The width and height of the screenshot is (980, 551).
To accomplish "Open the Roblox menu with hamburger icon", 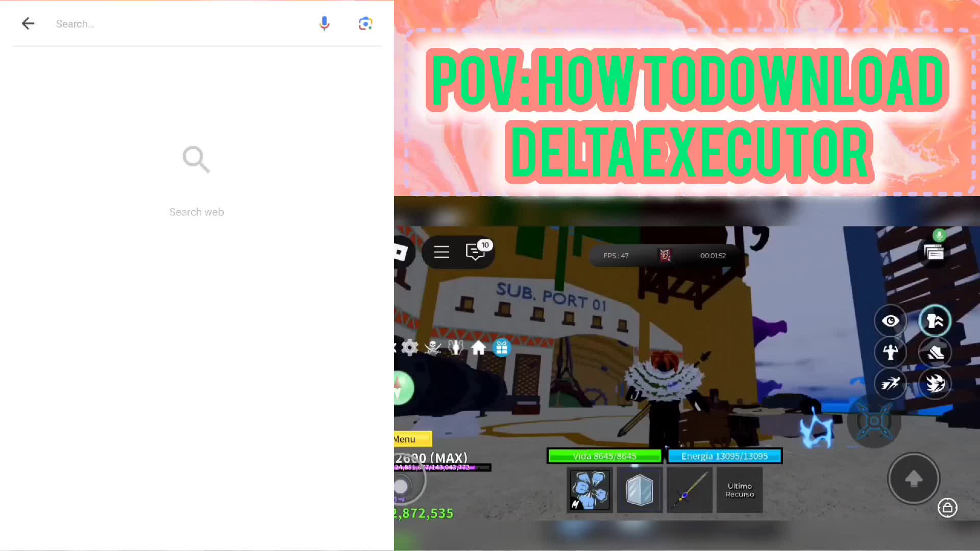I will [441, 252].
